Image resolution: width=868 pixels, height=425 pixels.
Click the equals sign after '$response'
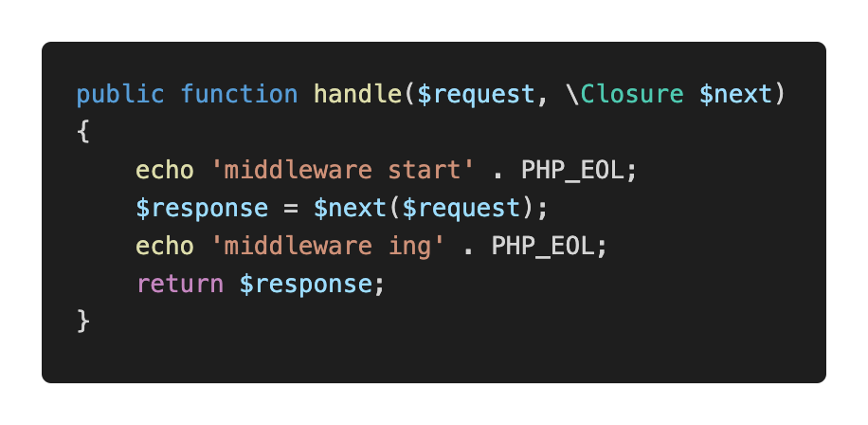[283, 208]
